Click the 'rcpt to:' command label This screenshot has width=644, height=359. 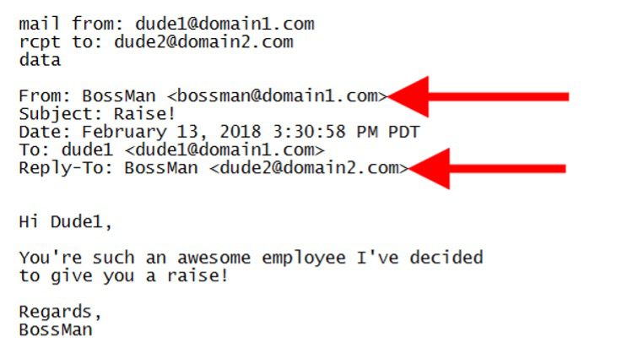tap(61, 42)
